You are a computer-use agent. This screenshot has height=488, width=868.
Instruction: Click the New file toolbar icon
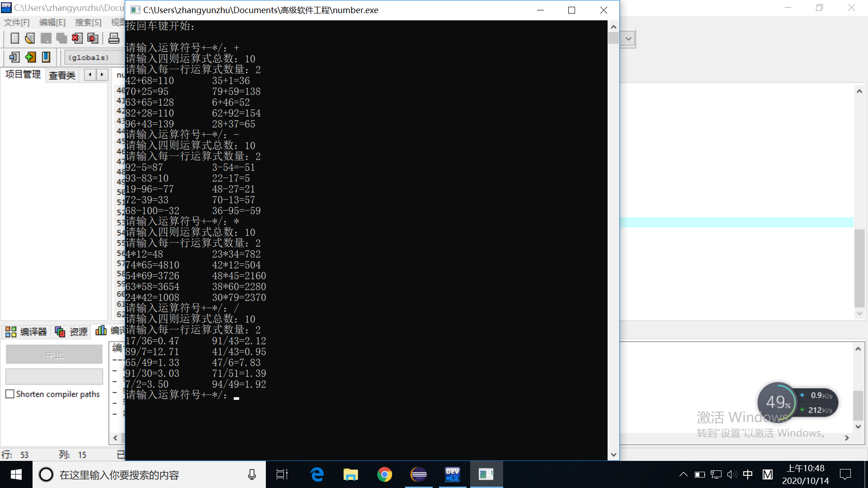coord(14,38)
